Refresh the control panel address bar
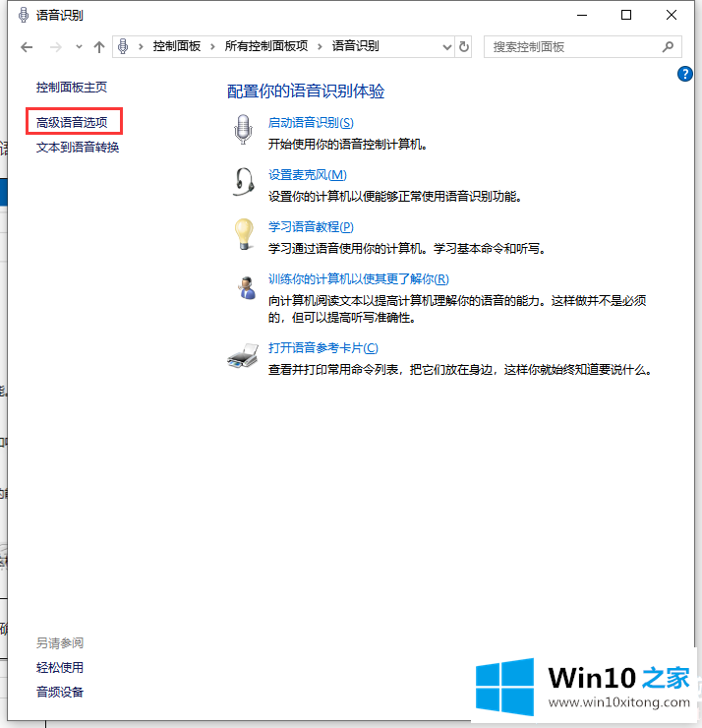Viewport: 702px width, 728px height. click(x=464, y=46)
